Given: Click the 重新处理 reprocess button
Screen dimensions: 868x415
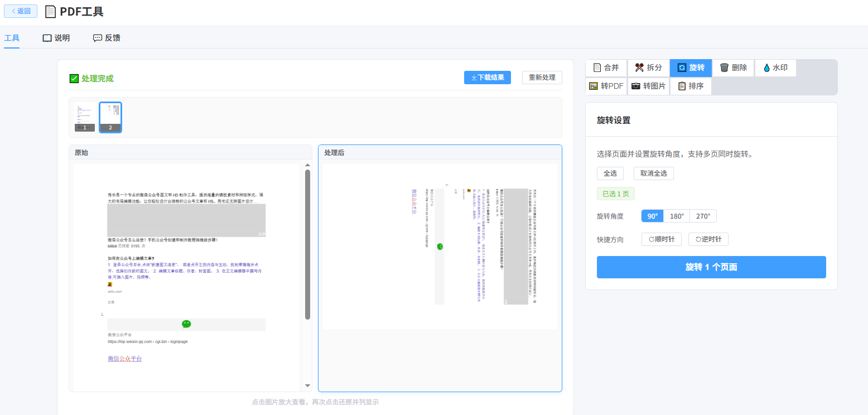Looking at the screenshot, I should (542, 78).
